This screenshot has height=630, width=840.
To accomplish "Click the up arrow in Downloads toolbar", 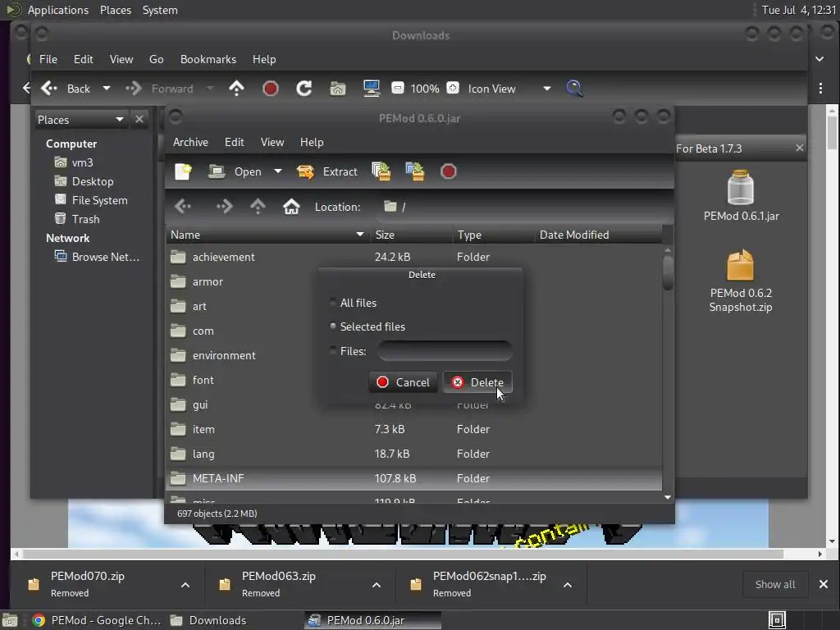I will tap(237, 89).
